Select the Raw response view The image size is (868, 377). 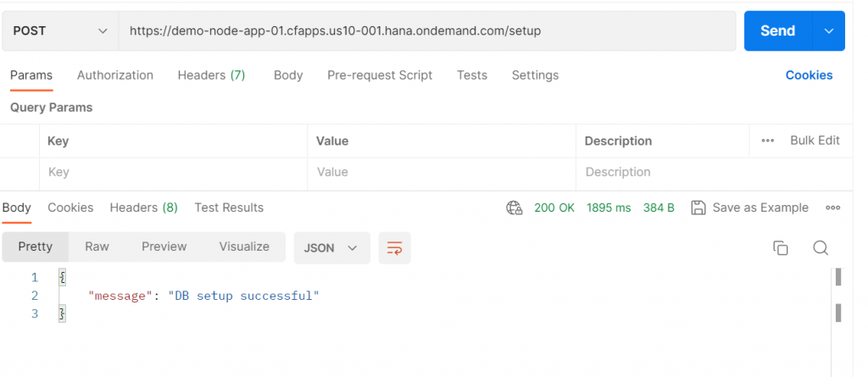pyautogui.click(x=97, y=247)
